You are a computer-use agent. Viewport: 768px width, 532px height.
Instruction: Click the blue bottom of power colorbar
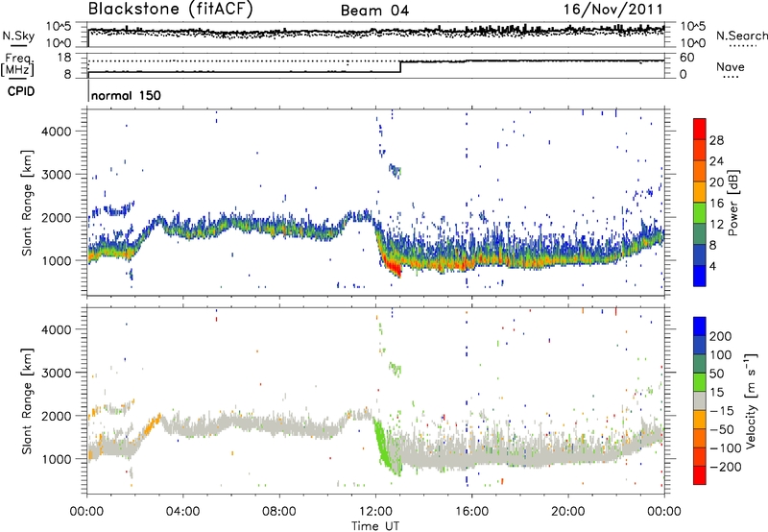click(x=700, y=277)
